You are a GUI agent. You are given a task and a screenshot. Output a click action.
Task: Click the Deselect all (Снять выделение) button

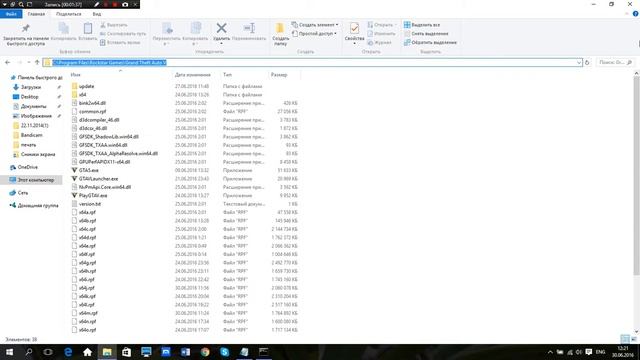pos(426,33)
